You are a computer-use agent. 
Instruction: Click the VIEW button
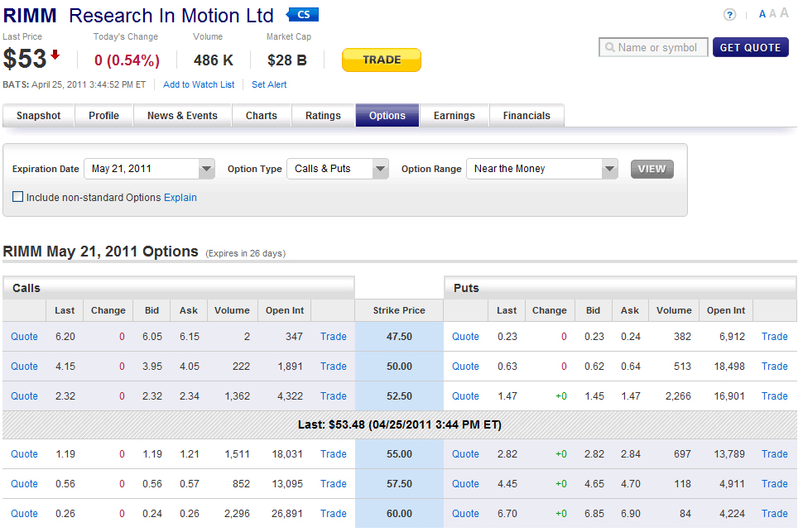[652, 169]
